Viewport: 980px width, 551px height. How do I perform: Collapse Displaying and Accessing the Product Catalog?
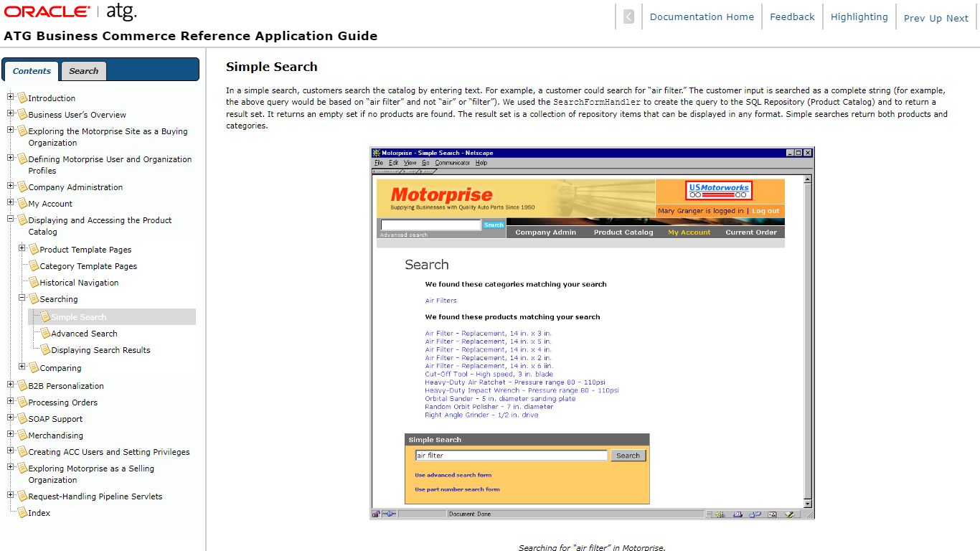[x=11, y=219]
